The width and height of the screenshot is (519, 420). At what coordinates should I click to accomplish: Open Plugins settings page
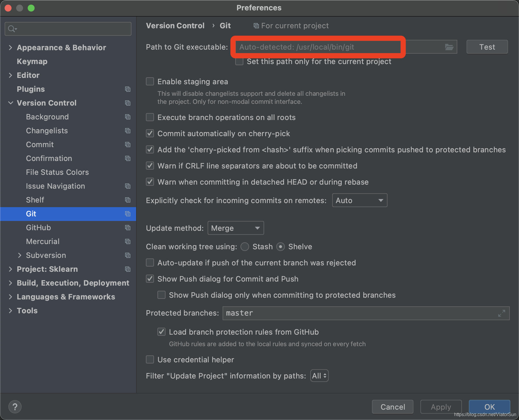(x=31, y=89)
